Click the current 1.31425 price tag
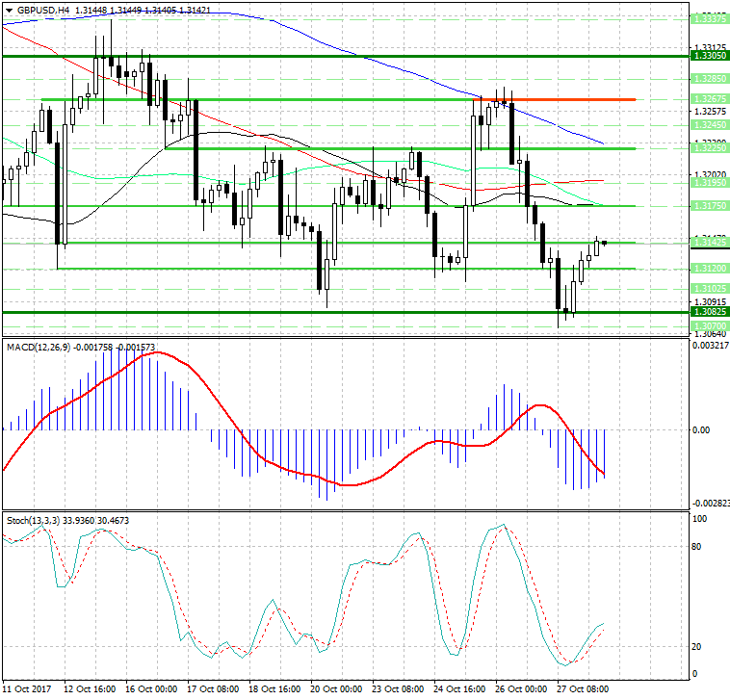Screen dimensions: 730x700 pyautogui.click(x=709, y=243)
